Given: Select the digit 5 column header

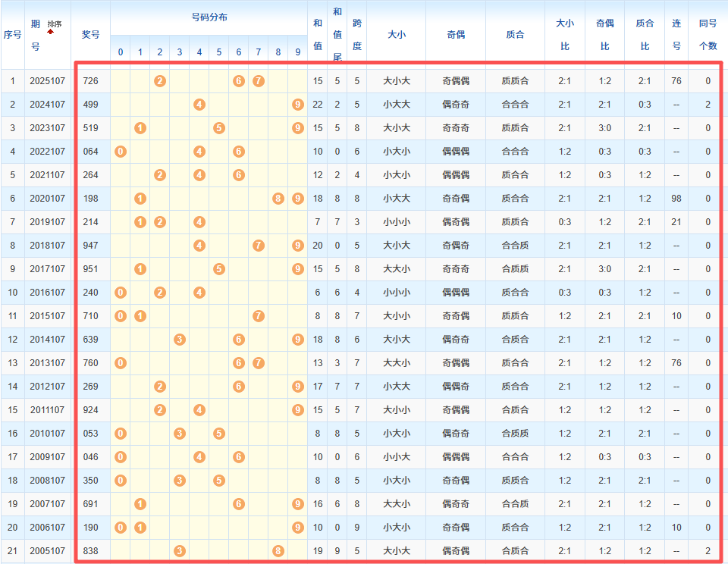Looking at the screenshot, I should tap(219, 52).
